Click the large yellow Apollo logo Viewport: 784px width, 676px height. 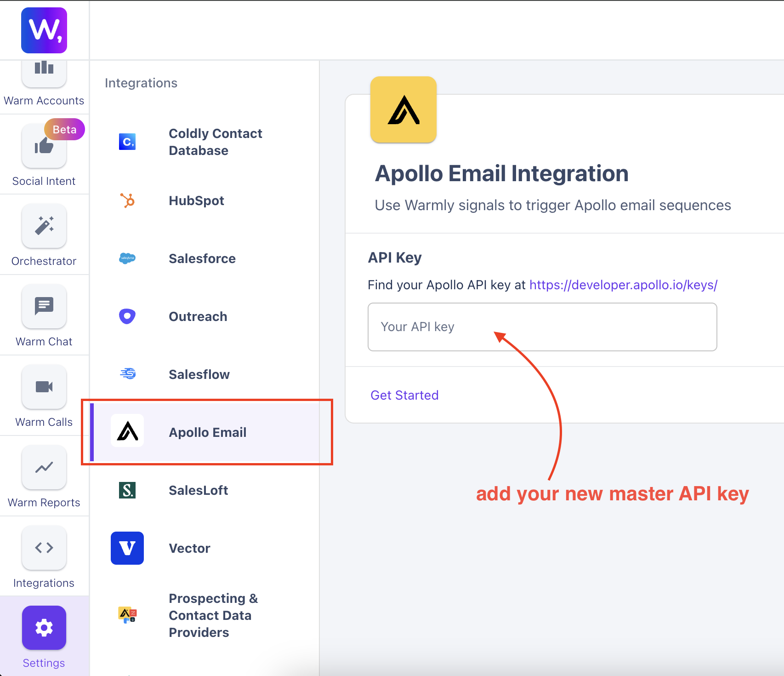click(403, 109)
